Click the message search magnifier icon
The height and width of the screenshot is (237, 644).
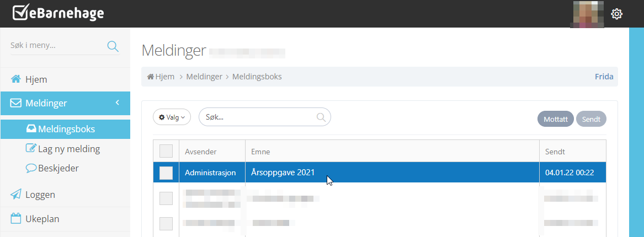tap(321, 117)
